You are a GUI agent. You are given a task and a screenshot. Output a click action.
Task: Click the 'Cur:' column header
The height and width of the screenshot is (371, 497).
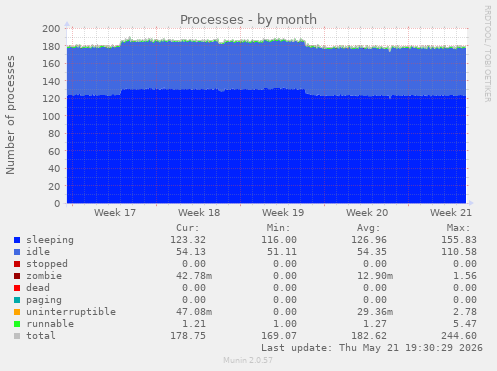point(188,228)
